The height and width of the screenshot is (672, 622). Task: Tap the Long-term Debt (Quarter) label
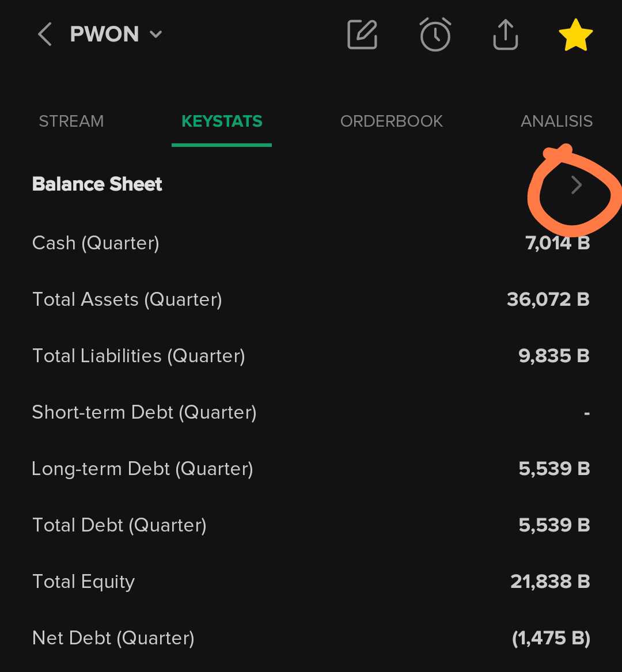click(142, 469)
